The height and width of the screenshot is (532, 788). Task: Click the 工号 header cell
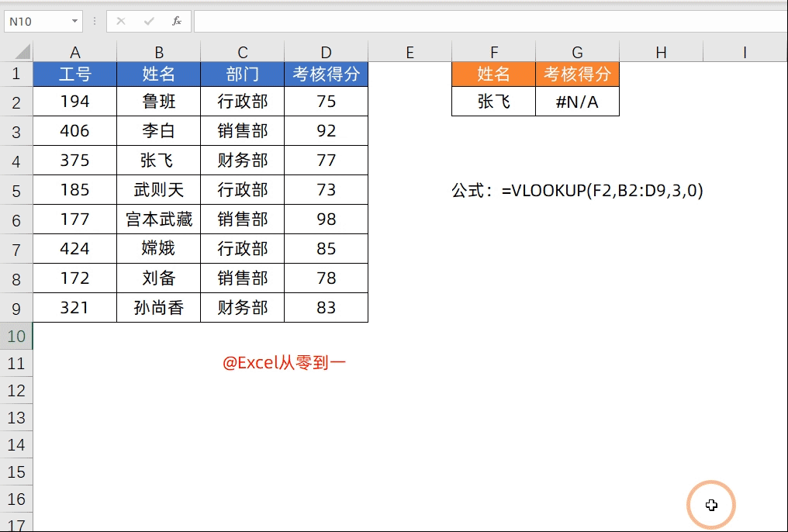(74, 73)
